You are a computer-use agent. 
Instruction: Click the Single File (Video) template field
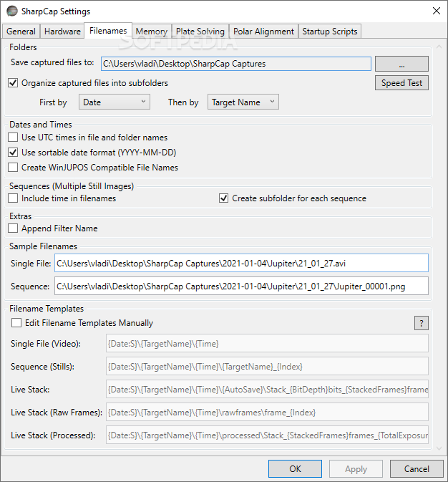pos(267,343)
